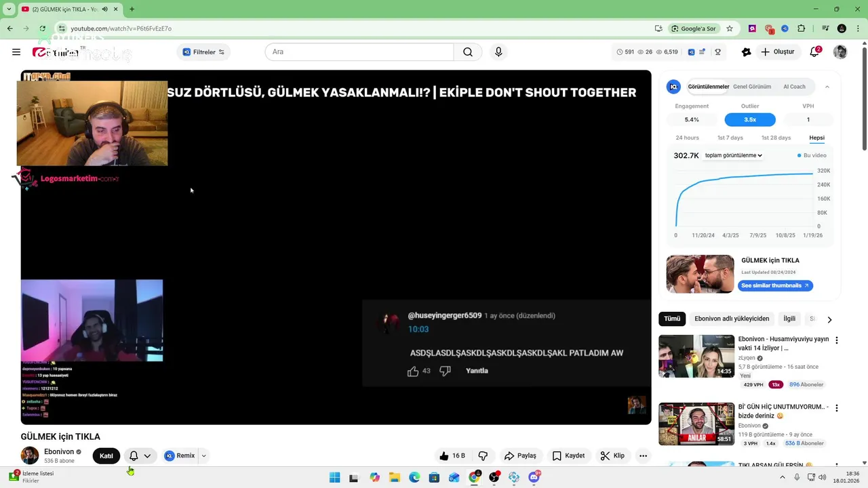Click the 5.4% Engagement value
Image resolution: width=868 pixels, height=488 pixels.
[692, 119]
